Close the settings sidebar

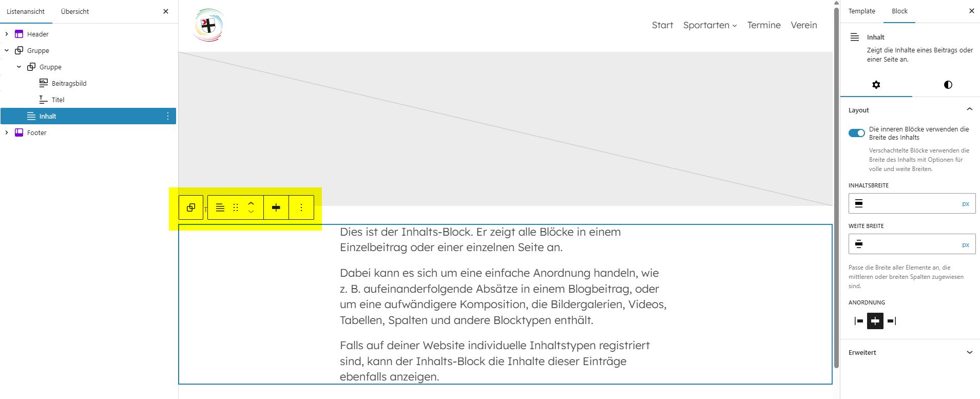point(971,11)
